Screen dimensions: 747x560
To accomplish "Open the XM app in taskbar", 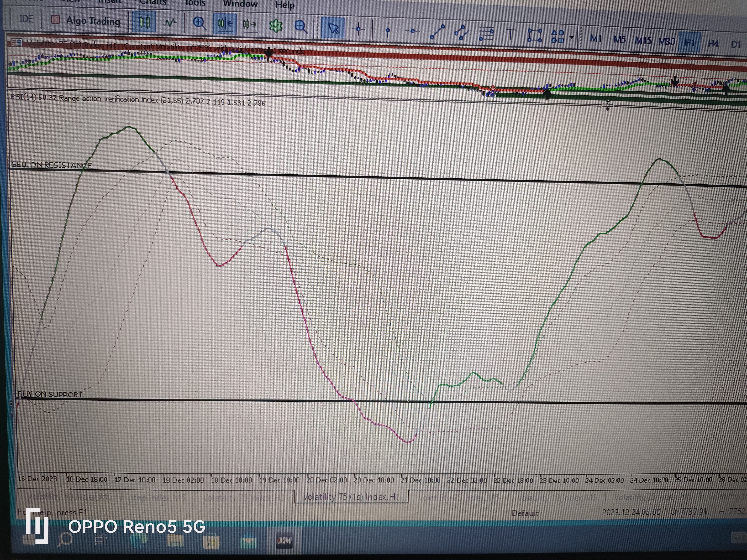I will pos(284,540).
